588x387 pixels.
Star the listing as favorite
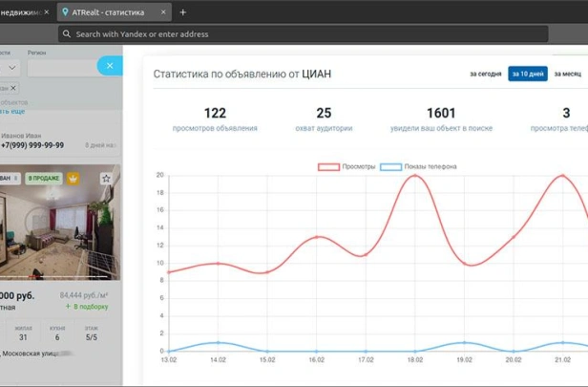point(106,178)
